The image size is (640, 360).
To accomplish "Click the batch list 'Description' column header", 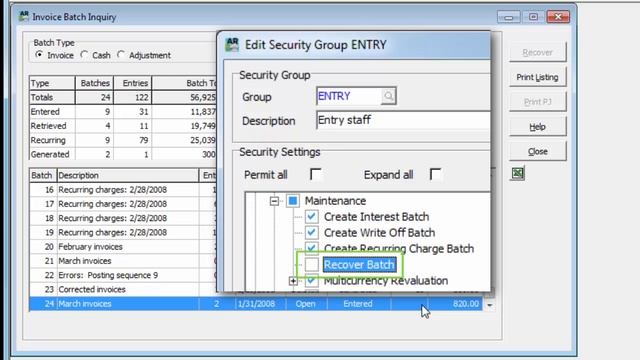I will pos(128,175).
